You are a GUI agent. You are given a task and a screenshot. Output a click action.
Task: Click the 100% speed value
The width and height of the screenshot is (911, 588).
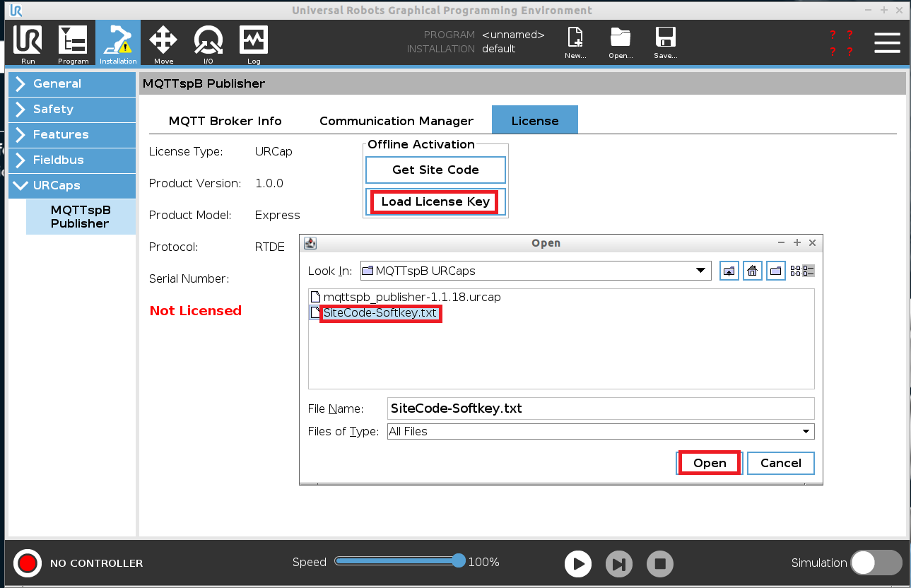(484, 563)
